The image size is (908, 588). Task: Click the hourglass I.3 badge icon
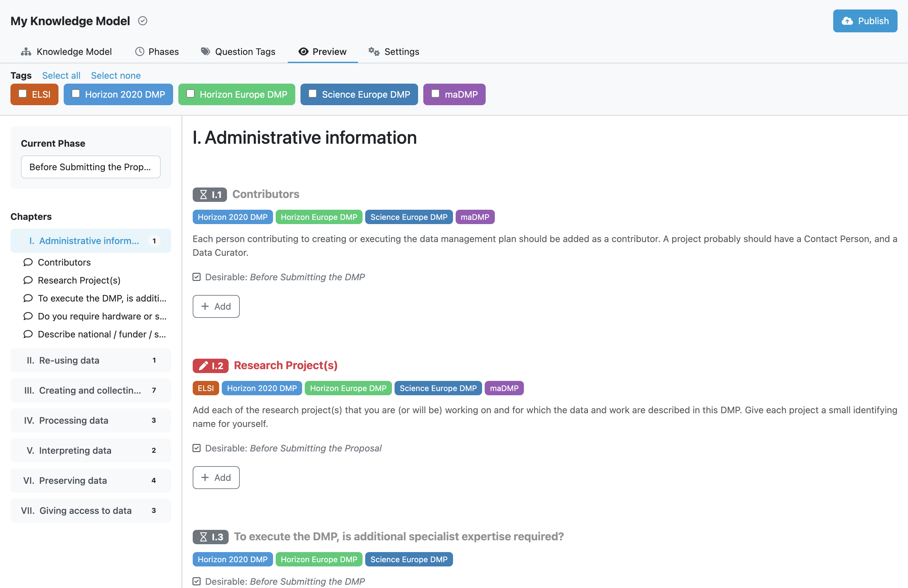pyautogui.click(x=203, y=536)
